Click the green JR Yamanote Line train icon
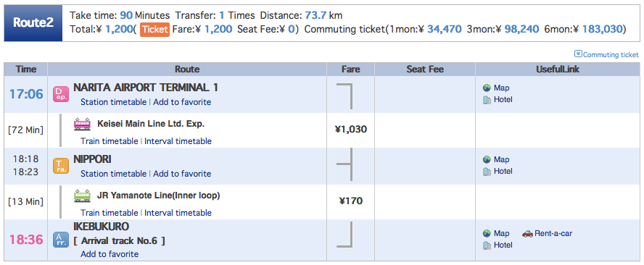 click(x=82, y=195)
